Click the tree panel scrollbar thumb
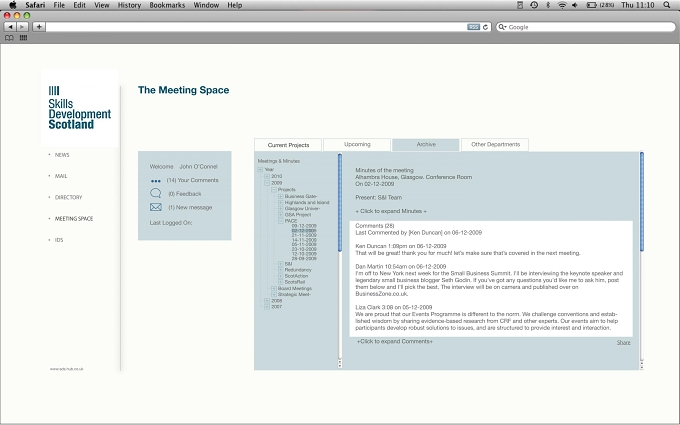 pos(340,202)
